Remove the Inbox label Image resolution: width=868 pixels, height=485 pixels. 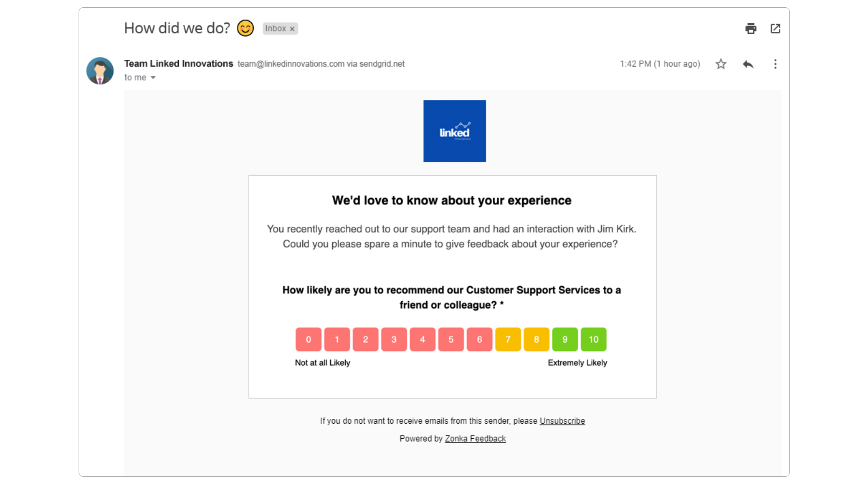click(x=292, y=28)
